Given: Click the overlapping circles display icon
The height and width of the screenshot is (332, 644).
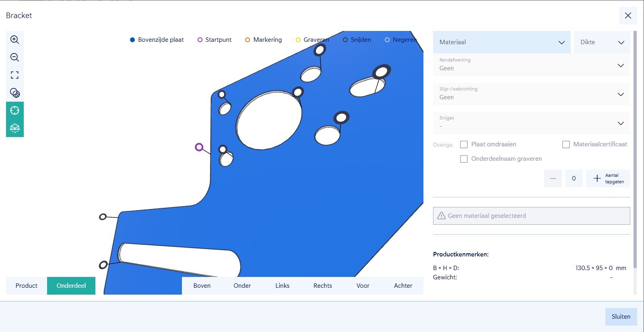Looking at the screenshot, I should click(x=14, y=93).
